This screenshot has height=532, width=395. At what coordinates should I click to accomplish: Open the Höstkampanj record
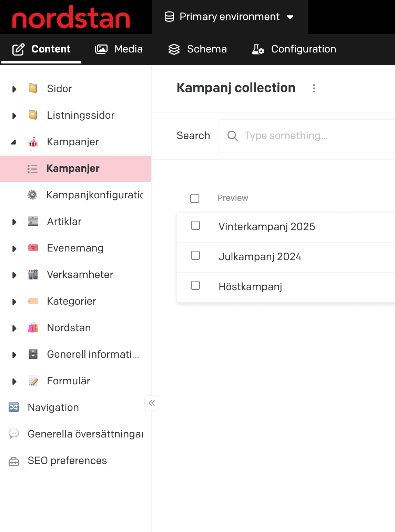(250, 287)
